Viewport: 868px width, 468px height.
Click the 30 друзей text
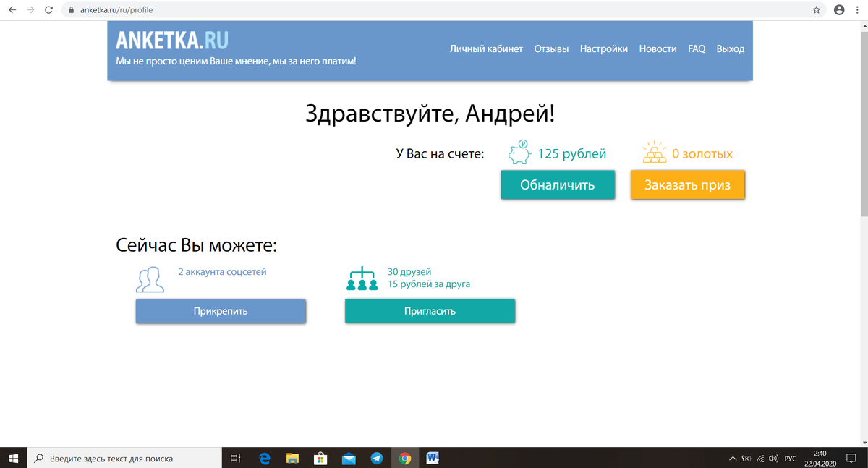(409, 272)
